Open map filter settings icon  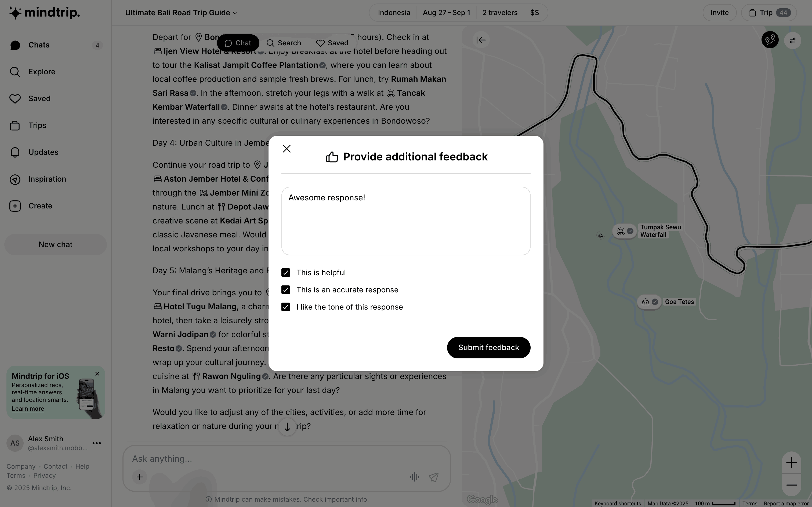click(792, 41)
